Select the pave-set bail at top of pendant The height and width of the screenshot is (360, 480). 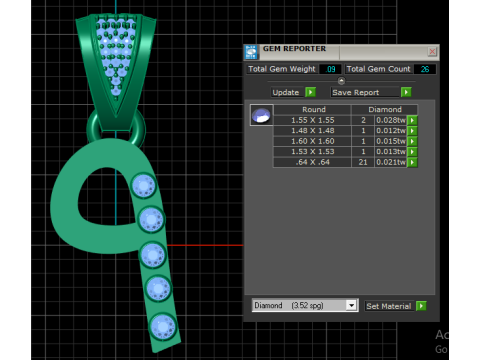116,72
